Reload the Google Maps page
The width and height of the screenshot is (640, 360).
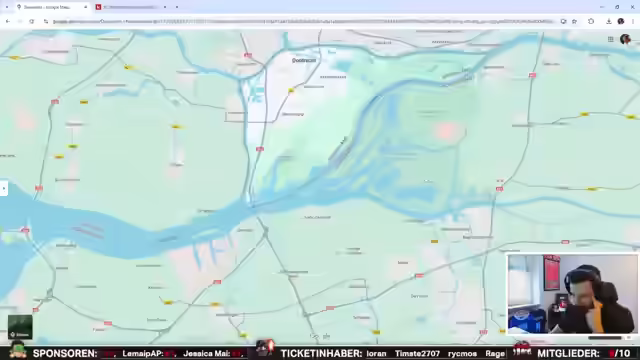click(31, 21)
